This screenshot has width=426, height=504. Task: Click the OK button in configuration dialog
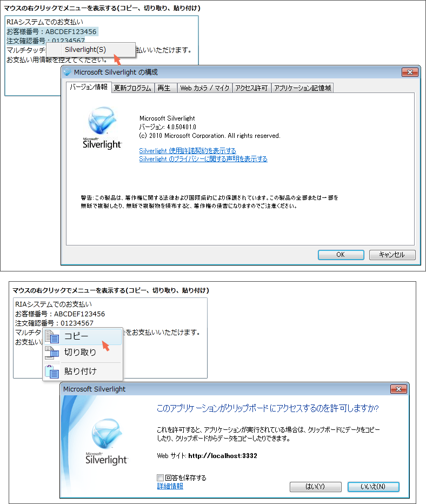(x=341, y=255)
